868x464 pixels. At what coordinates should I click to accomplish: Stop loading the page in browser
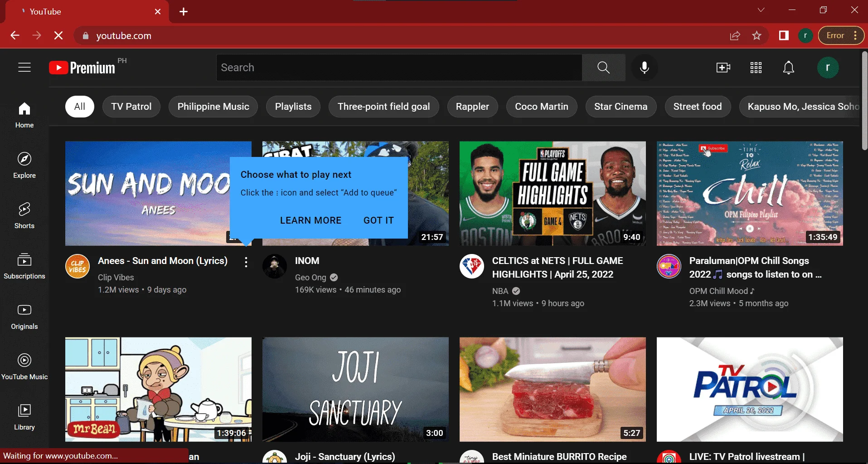[x=58, y=35]
